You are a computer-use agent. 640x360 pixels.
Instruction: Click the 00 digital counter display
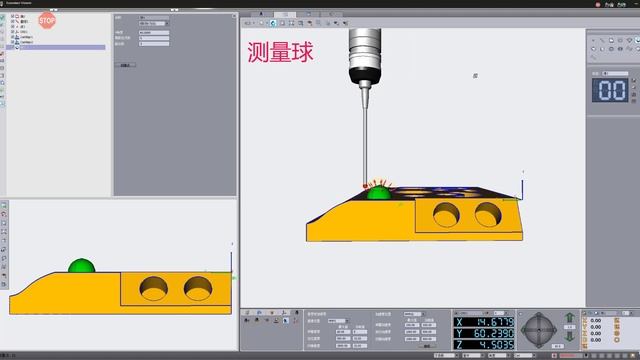tap(610, 90)
